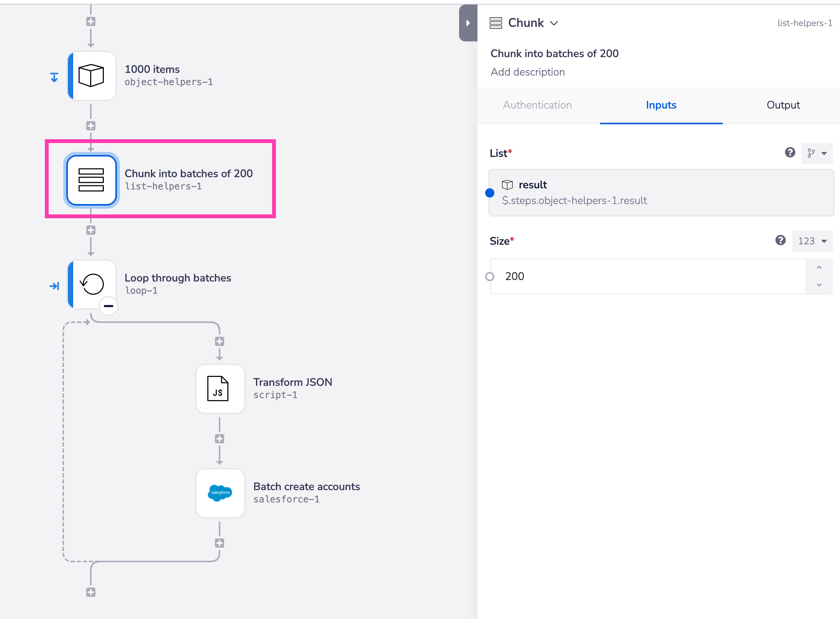Toggle the hollow connector circle on Size input
The width and height of the screenshot is (840, 619).
click(490, 277)
